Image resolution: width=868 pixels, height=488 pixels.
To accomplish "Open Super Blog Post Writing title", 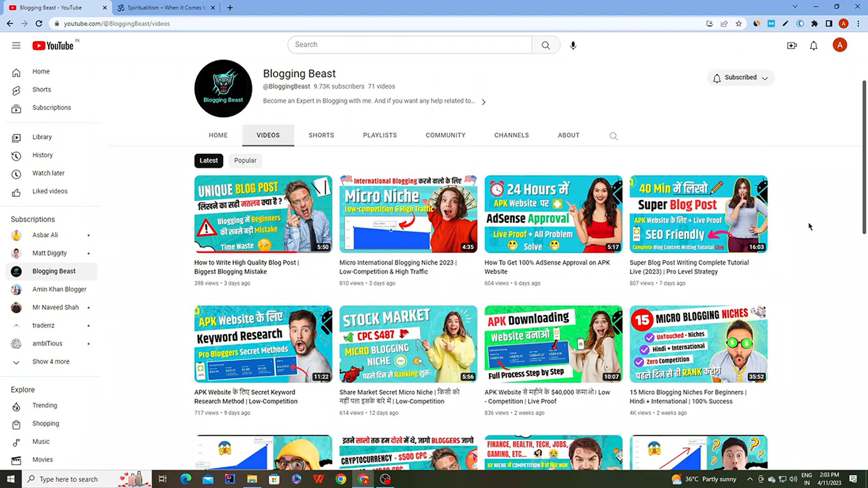I will [689, 267].
